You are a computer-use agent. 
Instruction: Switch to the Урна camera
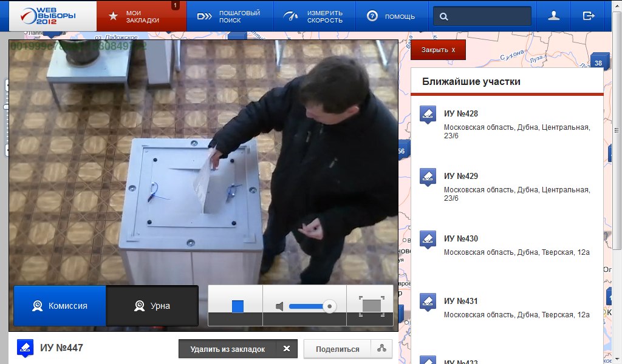(x=152, y=306)
